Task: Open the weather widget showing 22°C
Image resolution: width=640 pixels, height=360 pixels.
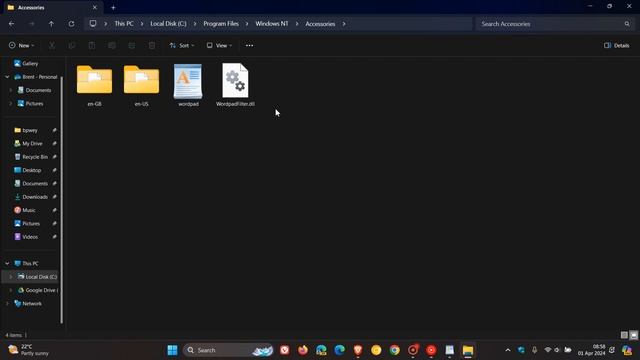Action: [29, 350]
